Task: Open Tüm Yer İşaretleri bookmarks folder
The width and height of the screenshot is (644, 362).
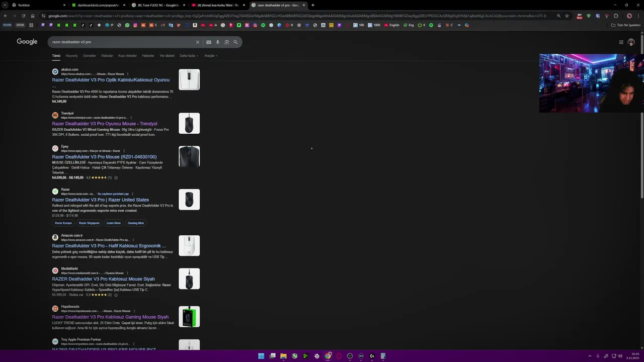Action: (x=626, y=25)
